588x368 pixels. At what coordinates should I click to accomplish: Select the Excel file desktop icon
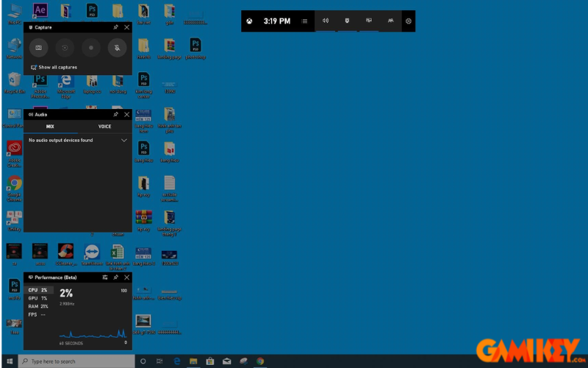coord(118,257)
